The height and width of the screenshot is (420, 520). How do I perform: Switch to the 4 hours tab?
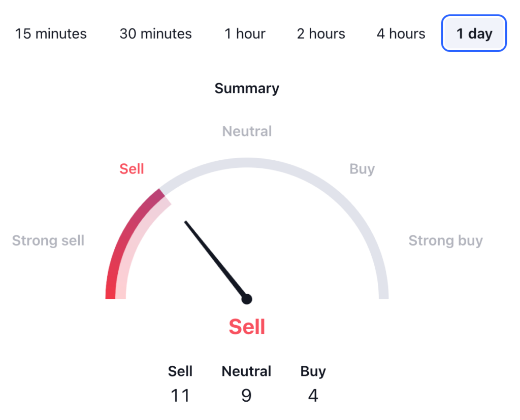tap(401, 34)
